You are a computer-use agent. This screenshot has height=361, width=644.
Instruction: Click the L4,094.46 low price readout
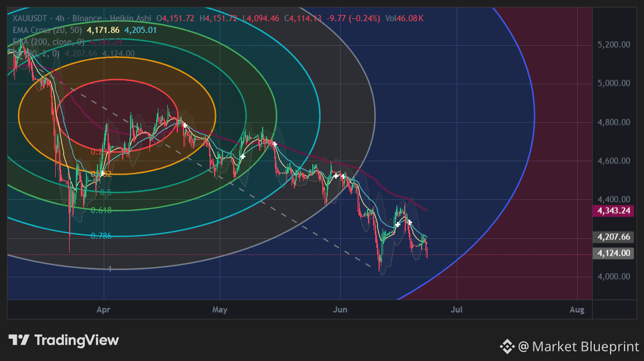261,18
